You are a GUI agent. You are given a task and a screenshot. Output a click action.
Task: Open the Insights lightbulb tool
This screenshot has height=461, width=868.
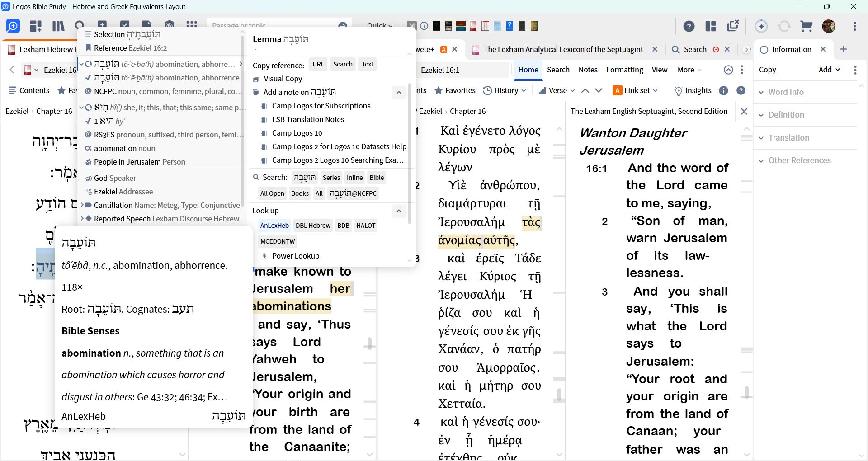pos(693,90)
